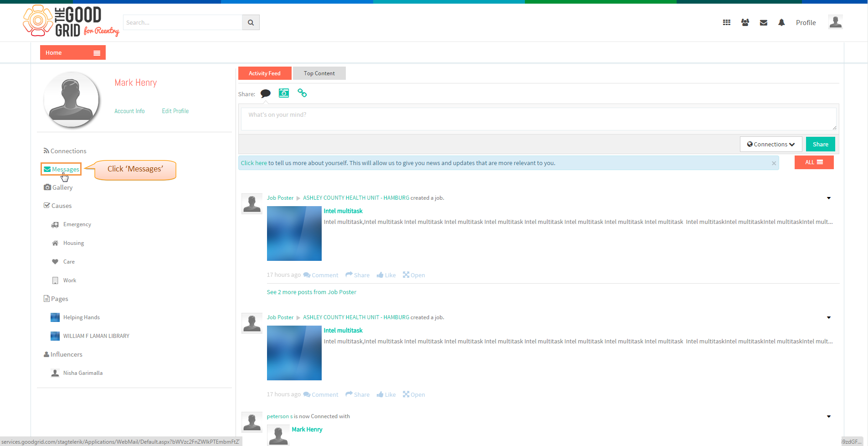868x446 pixels.
Task: Open ASHLEY COUNTY HEALTH UNIT link in second post
Action: click(x=356, y=317)
